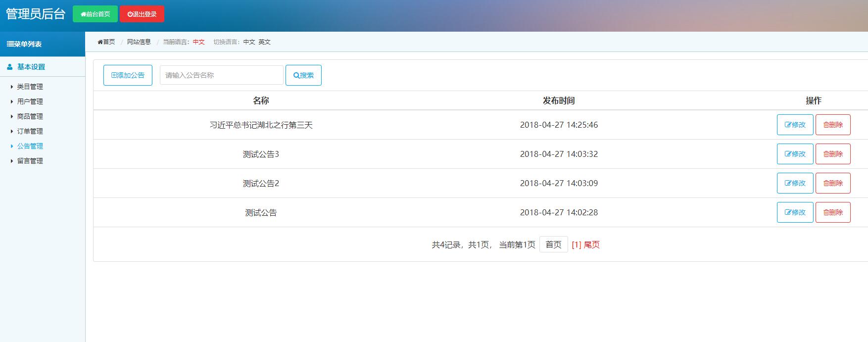Click 删除 in the 14:02:28 row

pyautogui.click(x=833, y=212)
